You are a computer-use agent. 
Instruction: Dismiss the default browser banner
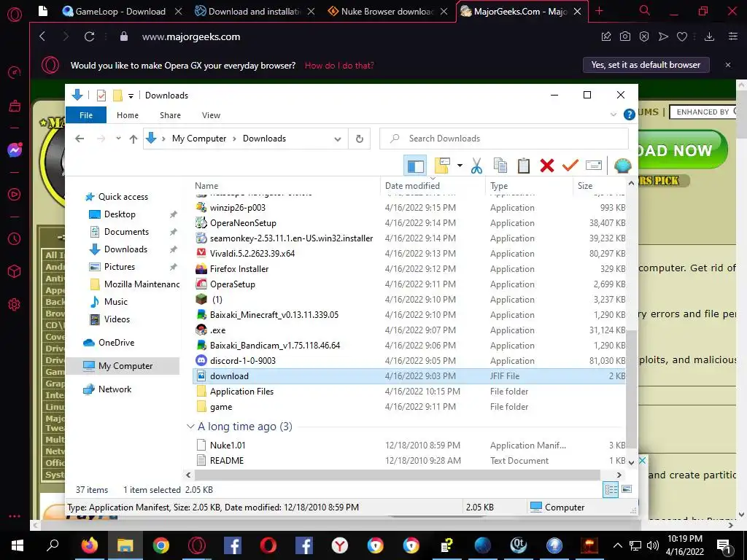click(x=728, y=65)
